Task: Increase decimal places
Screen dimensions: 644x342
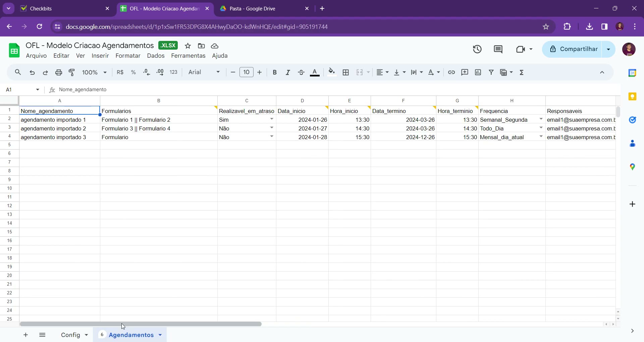Action: tap(160, 72)
